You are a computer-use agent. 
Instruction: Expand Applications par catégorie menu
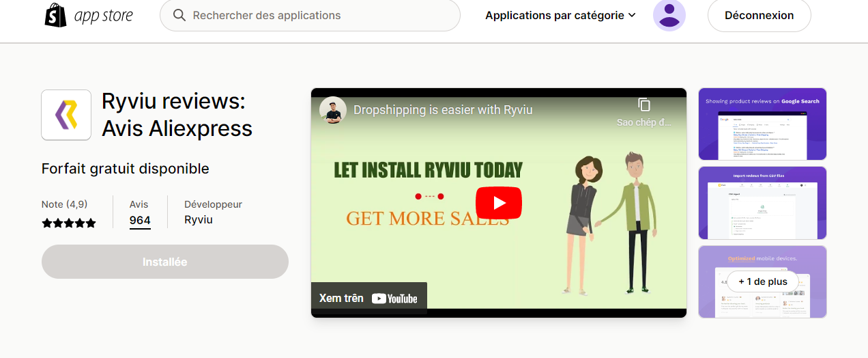560,15
